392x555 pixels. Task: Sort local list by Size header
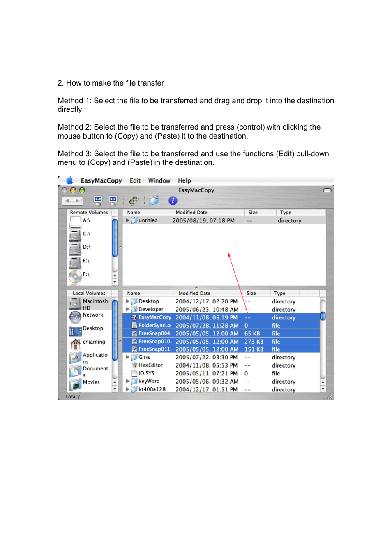coord(256,294)
